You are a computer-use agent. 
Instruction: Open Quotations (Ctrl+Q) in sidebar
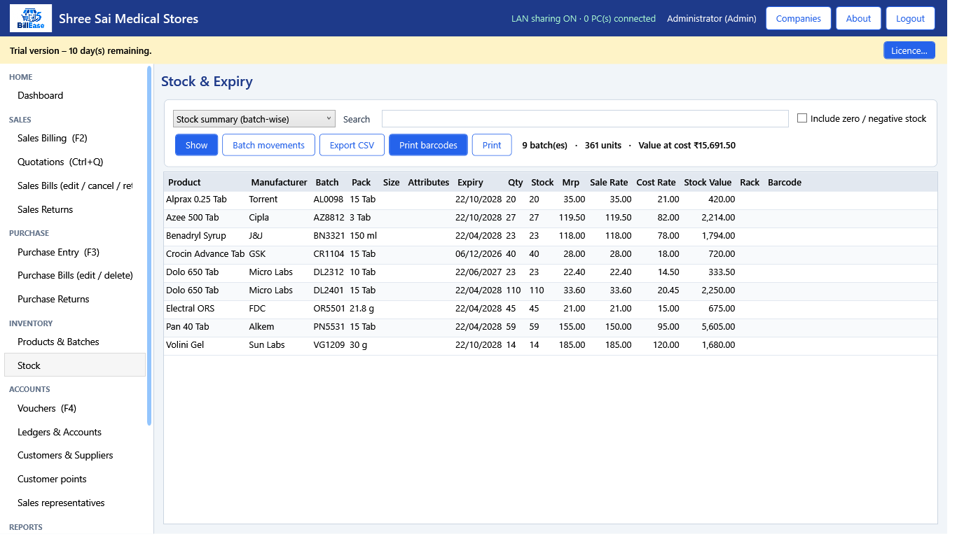(60, 162)
